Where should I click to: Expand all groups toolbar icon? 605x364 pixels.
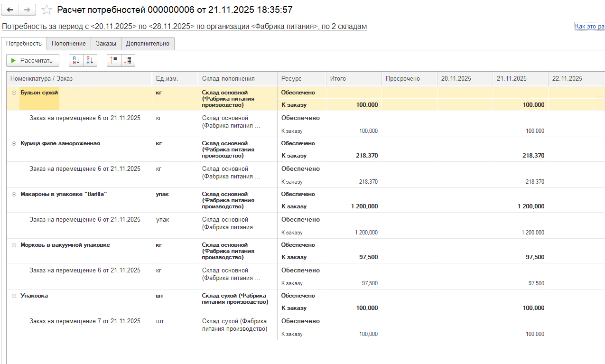coord(128,60)
